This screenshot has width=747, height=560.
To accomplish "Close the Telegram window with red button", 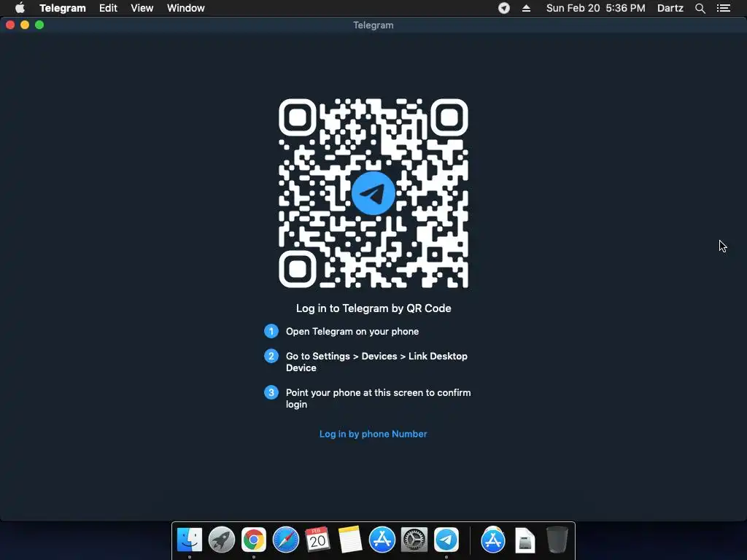I will [x=10, y=25].
